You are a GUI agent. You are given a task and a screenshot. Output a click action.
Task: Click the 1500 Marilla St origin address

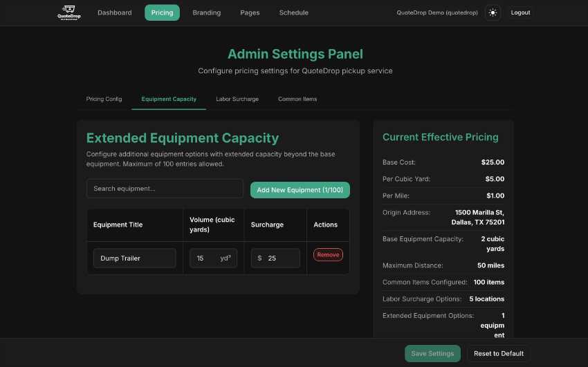478,217
